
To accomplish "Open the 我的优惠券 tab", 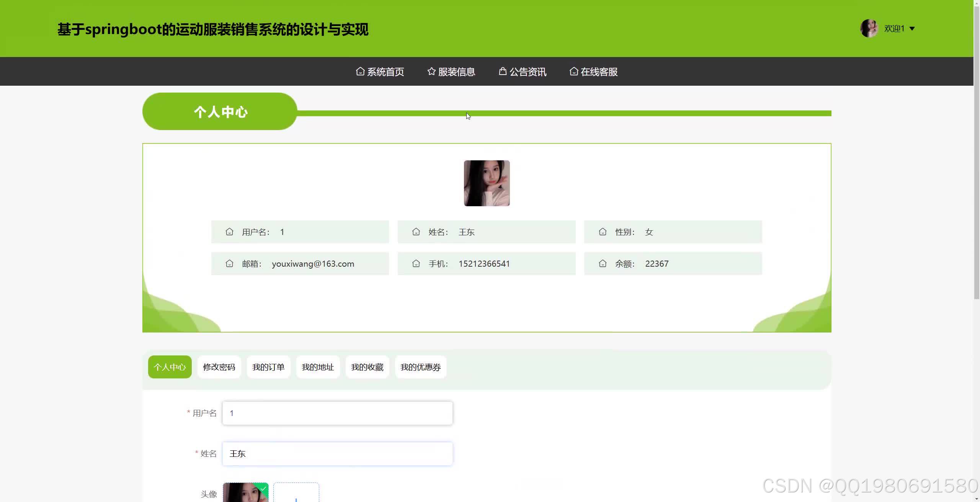I will click(x=420, y=367).
